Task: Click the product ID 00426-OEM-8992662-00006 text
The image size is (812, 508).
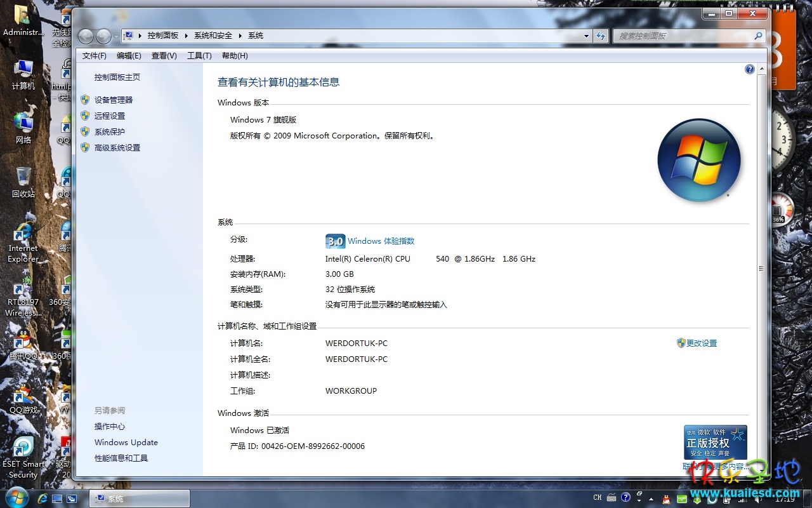Action: pos(313,446)
